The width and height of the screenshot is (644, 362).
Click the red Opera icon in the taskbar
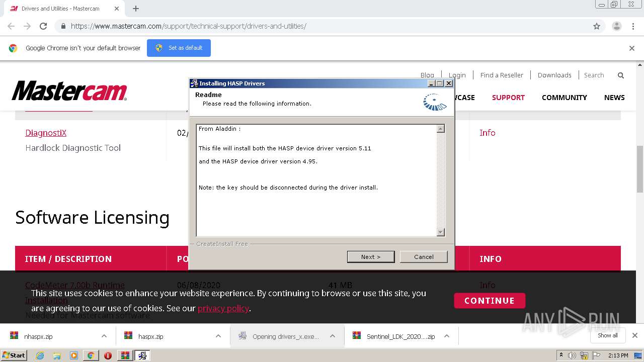click(x=108, y=355)
